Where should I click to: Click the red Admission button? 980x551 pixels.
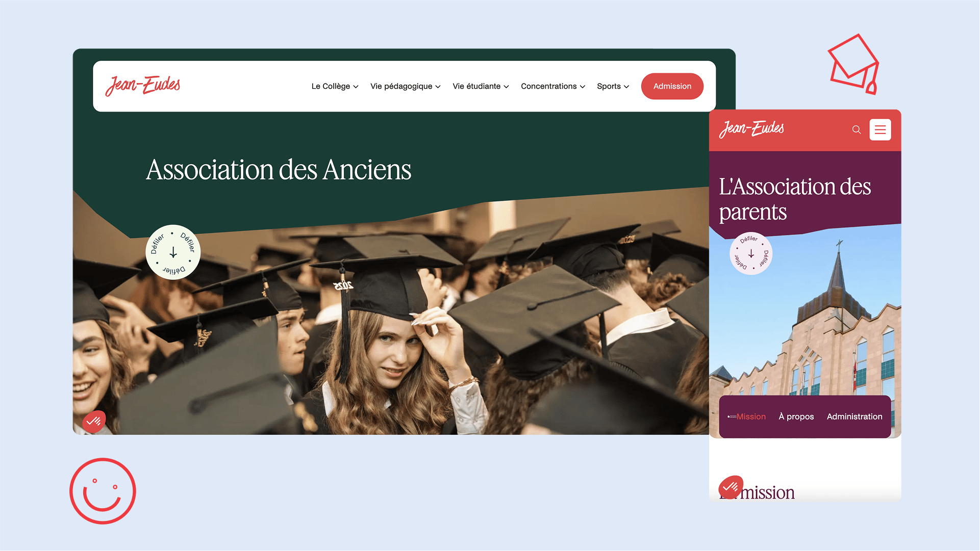coord(672,86)
